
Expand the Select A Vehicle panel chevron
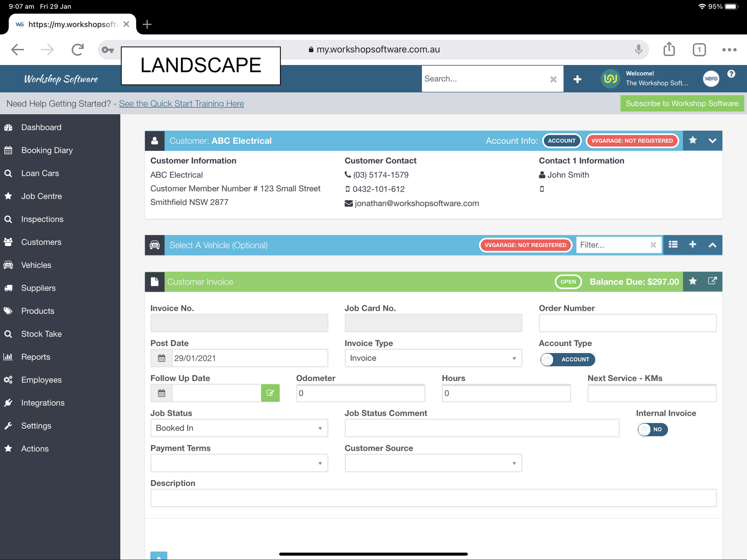point(712,245)
